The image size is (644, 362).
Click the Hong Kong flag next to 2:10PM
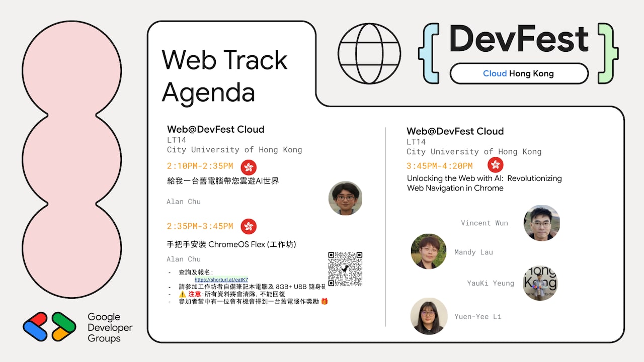(249, 167)
